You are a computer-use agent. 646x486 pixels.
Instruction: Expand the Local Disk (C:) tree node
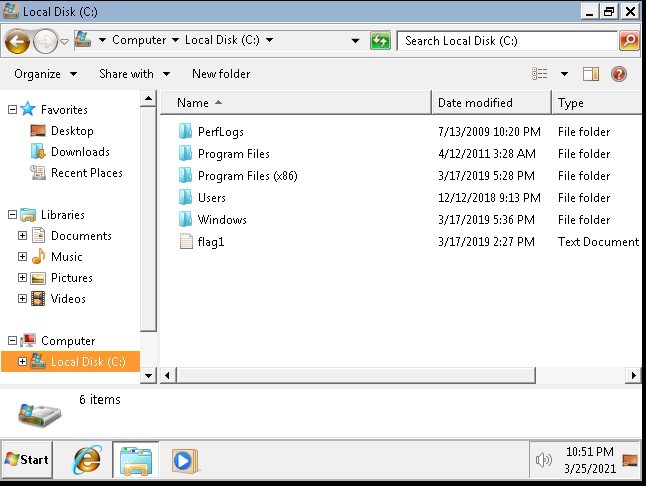[23, 362]
